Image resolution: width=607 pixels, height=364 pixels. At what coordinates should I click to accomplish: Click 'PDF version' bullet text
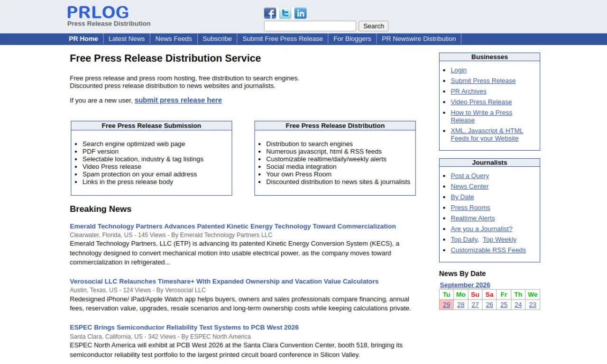click(x=101, y=151)
